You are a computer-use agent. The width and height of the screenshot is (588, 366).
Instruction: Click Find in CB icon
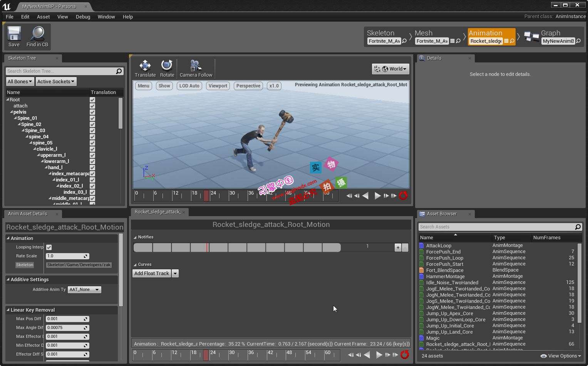pos(37,37)
